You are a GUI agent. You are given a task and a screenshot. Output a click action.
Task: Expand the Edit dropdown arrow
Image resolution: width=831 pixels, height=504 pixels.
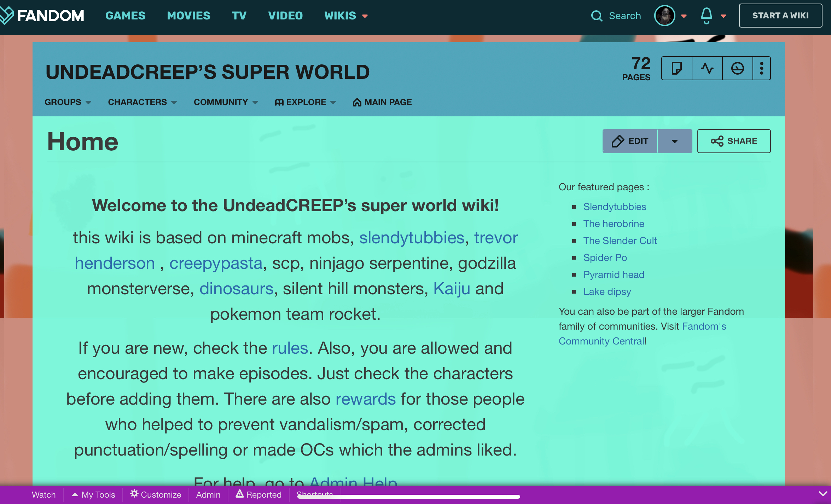point(674,141)
